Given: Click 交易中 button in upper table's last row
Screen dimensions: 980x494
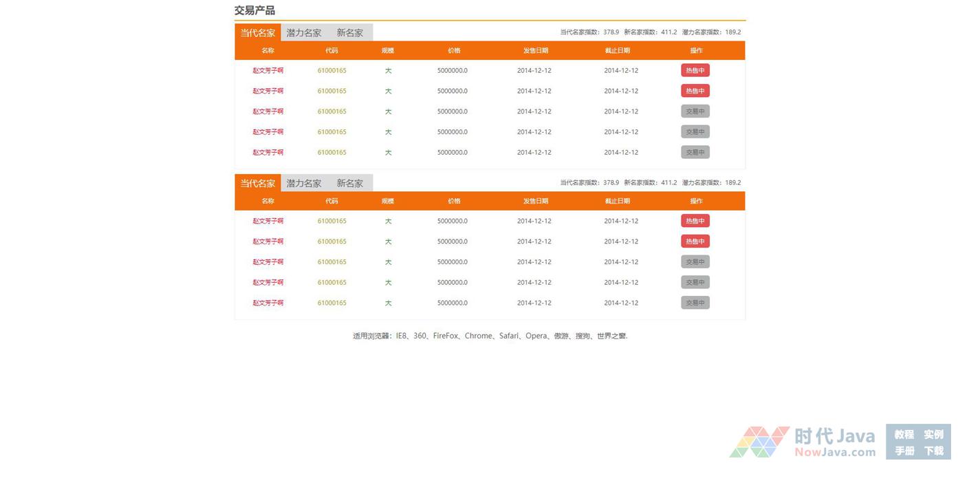Looking at the screenshot, I should 695,152.
